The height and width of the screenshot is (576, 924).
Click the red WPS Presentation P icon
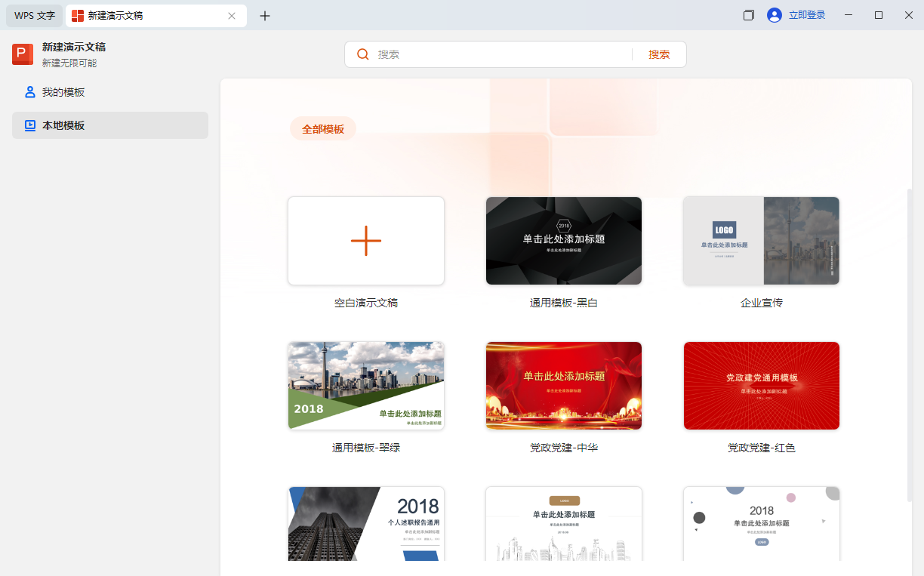(x=21, y=54)
